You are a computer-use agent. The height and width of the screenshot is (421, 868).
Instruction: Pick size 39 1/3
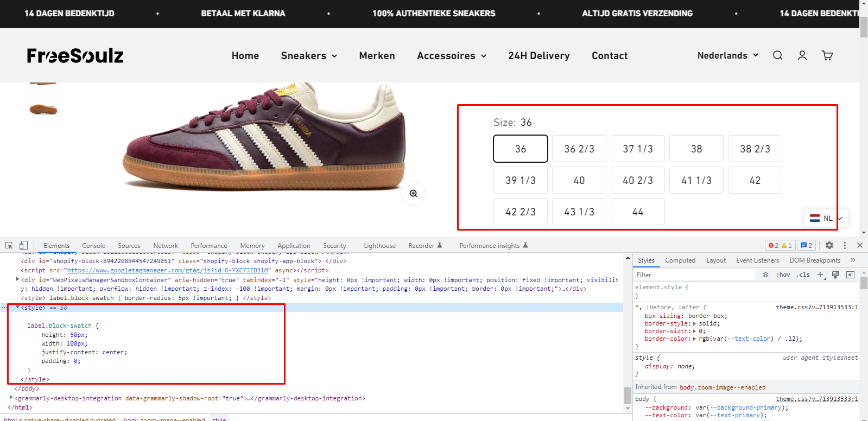coord(521,180)
